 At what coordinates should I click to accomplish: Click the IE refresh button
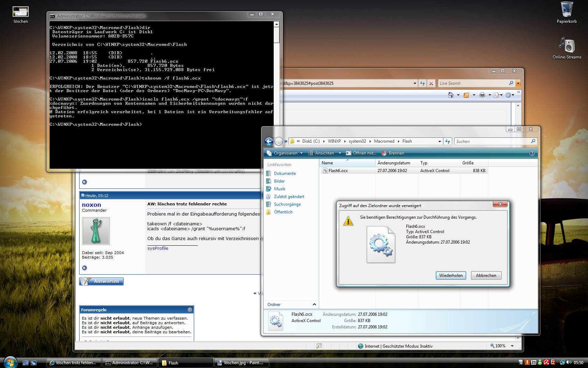click(422, 83)
